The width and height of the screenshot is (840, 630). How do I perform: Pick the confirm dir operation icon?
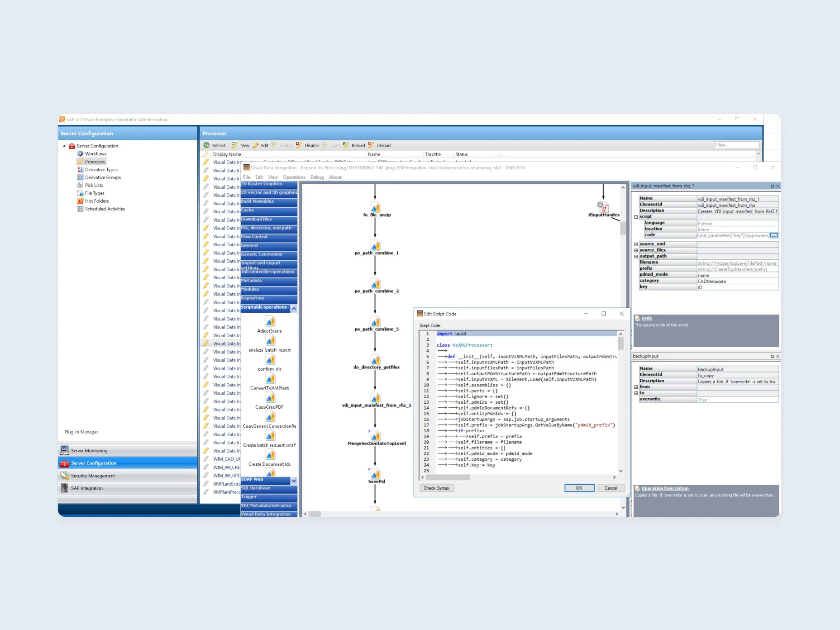coord(270,359)
